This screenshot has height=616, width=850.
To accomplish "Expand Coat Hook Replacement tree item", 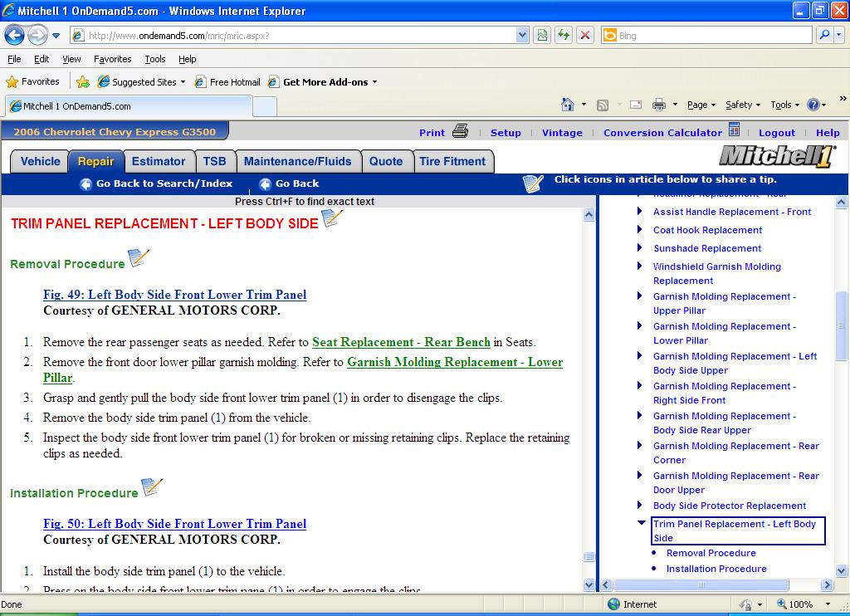I will pyautogui.click(x=640, y=229).
